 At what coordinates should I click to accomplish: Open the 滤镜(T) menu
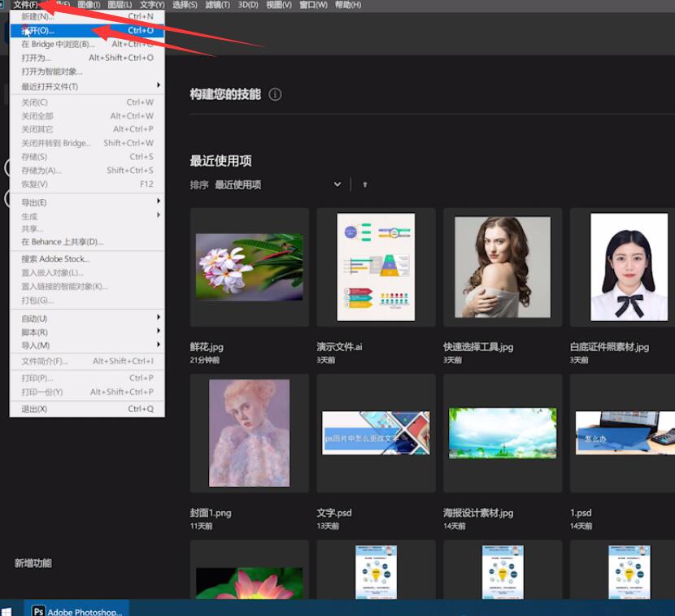[x=217, y=5]
